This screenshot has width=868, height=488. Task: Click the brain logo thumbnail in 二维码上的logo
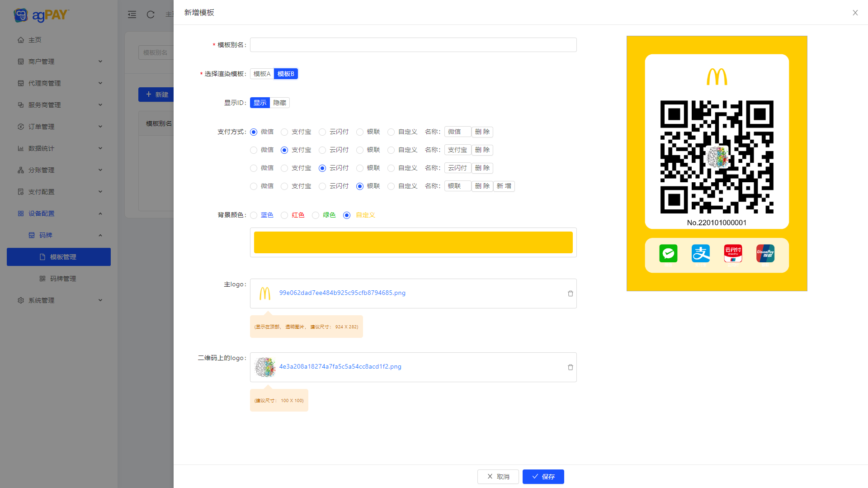[265, 367]
